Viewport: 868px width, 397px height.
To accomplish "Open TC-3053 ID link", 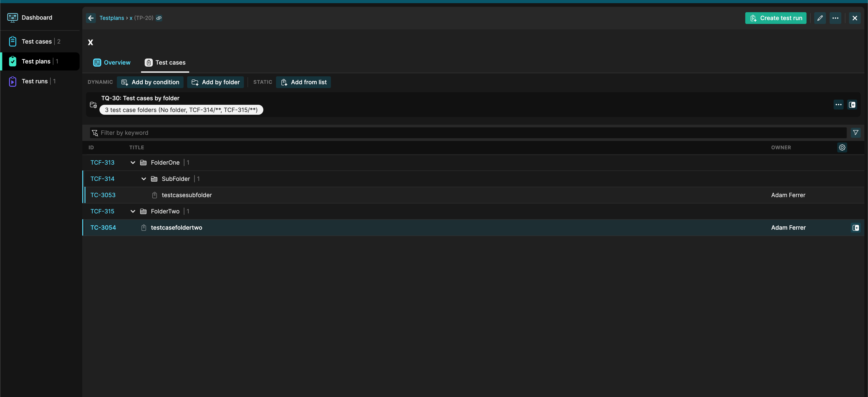I will 103,195.
